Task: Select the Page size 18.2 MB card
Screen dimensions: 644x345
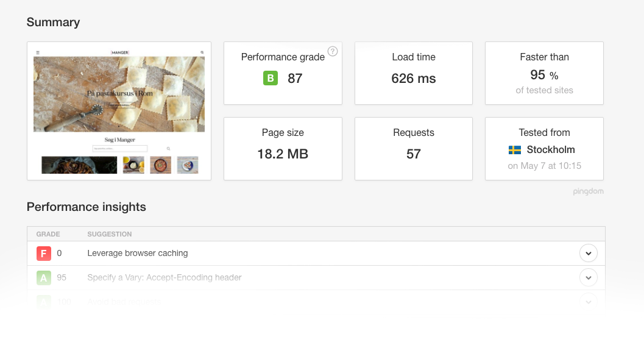Action: coord(283,149)
